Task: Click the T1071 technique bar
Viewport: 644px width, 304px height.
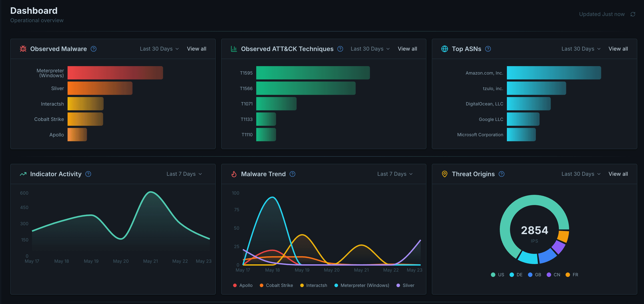Action: click(276, 104)
